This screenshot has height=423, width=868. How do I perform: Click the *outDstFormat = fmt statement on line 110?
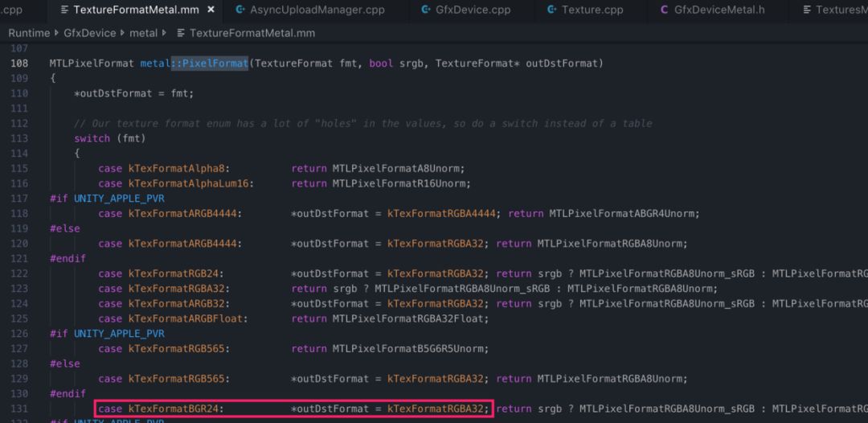[x=134, y=93]
